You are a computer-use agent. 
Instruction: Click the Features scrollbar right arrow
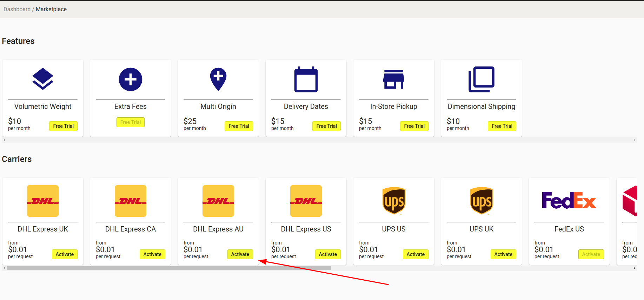(x=635, y=140)
